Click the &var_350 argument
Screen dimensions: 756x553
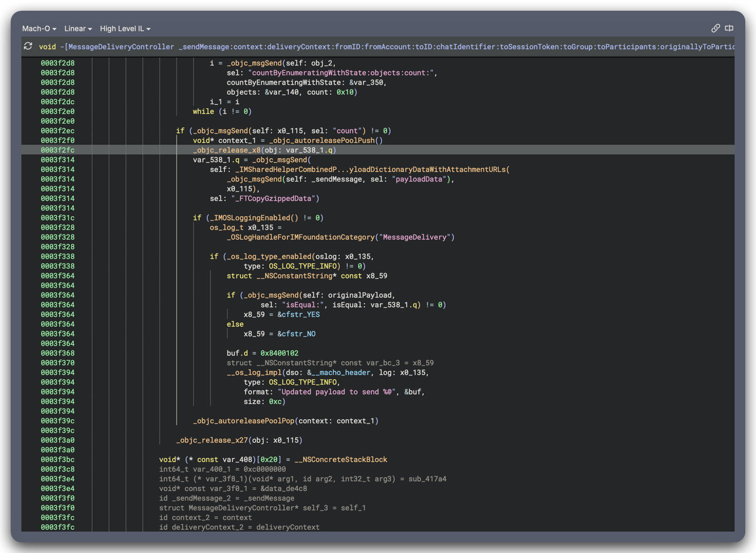tap(366, 82)
